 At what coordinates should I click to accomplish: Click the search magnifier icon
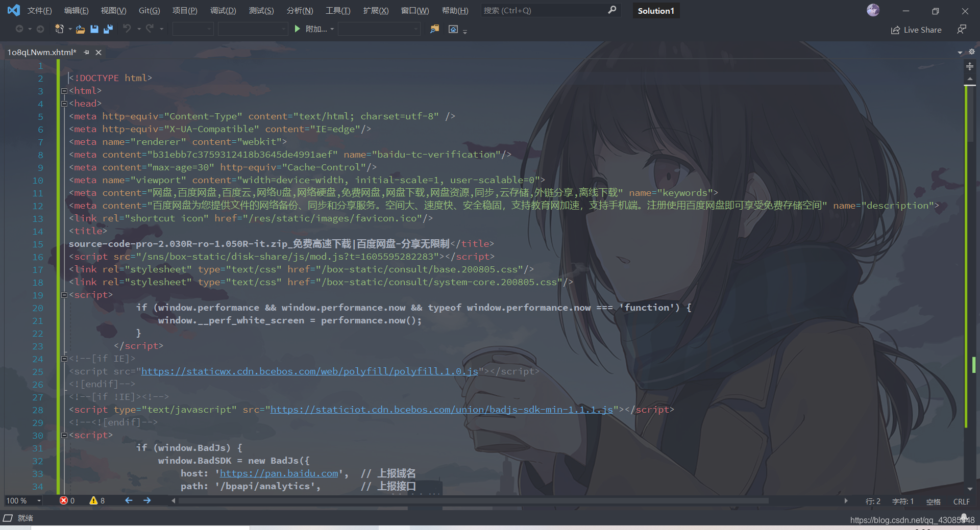[612, 10]
